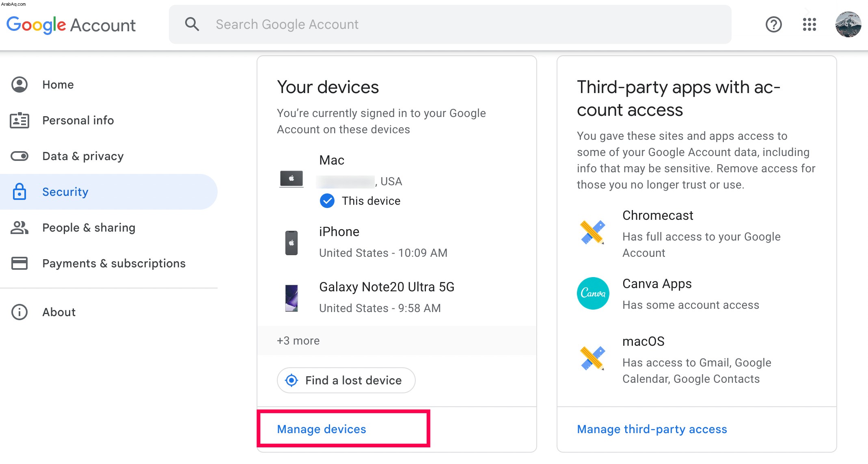Select the iPhone device entry

tap(397, 242)
